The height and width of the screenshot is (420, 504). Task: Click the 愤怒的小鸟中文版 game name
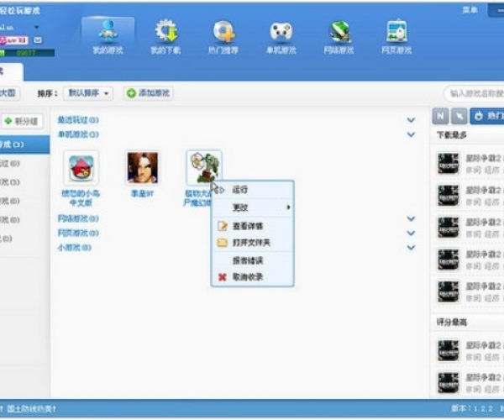coord(81,198)
